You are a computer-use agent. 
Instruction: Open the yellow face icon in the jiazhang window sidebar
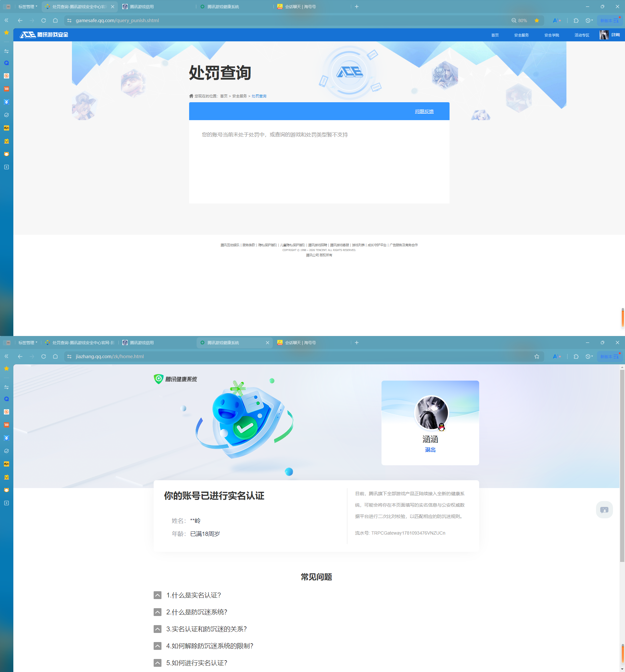click(7, 477)
